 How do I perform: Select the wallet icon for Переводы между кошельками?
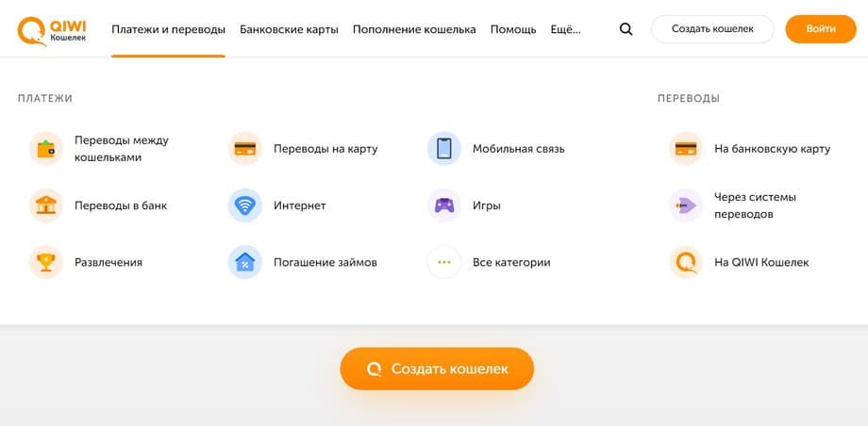click(46, 149)
